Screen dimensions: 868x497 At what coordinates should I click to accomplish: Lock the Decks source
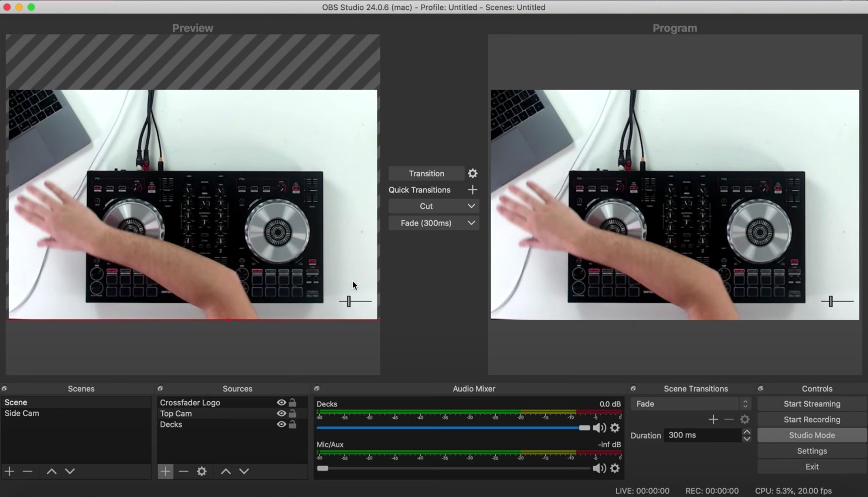click(x=292, y=425)
